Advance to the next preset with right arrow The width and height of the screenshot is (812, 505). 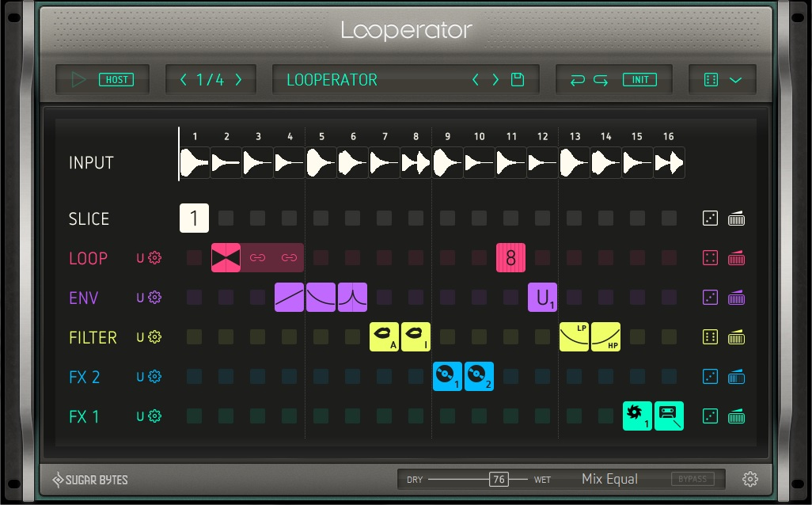(x=494, y=79)
